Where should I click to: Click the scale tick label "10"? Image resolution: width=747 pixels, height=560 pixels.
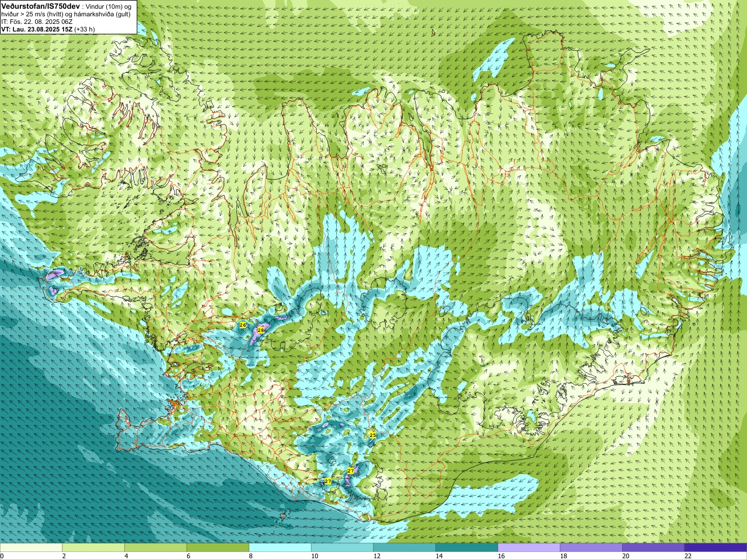315,556
